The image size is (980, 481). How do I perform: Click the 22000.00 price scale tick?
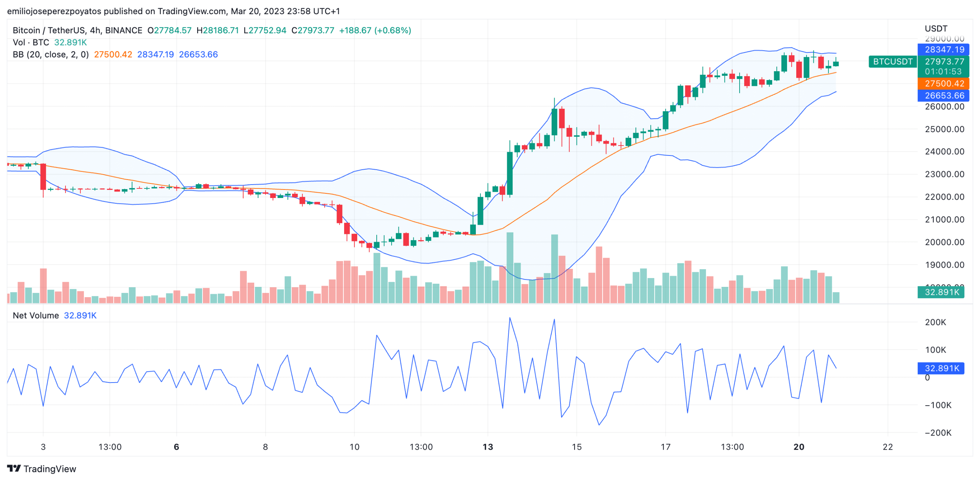coord(944,197)
